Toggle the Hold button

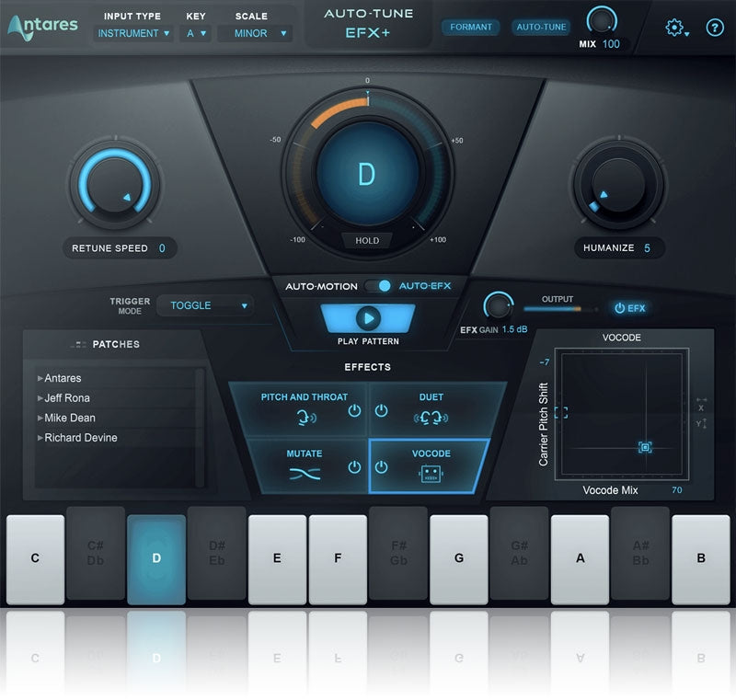[x=366, y=240]
